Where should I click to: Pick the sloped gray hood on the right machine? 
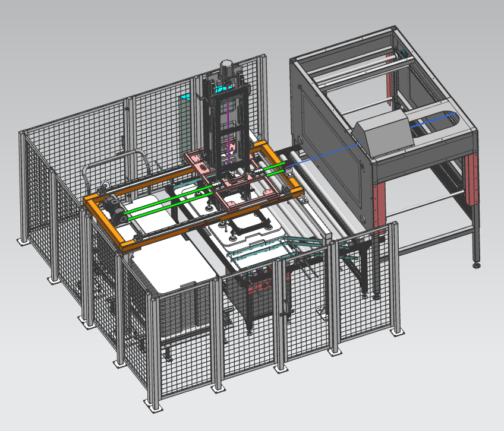pos(383,134)
